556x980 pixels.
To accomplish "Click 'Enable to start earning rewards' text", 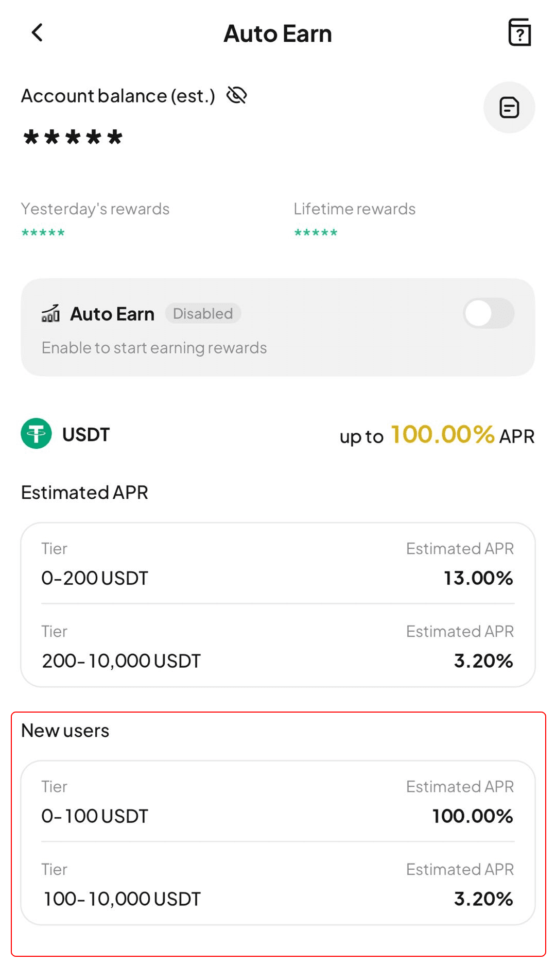I will pyautogui.click(x=154, y=348).
